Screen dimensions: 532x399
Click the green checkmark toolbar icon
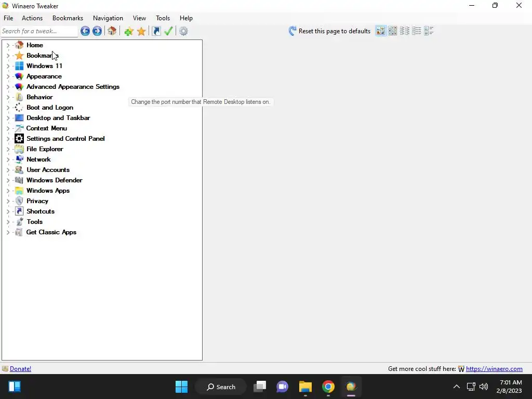[x=168, y=31]
